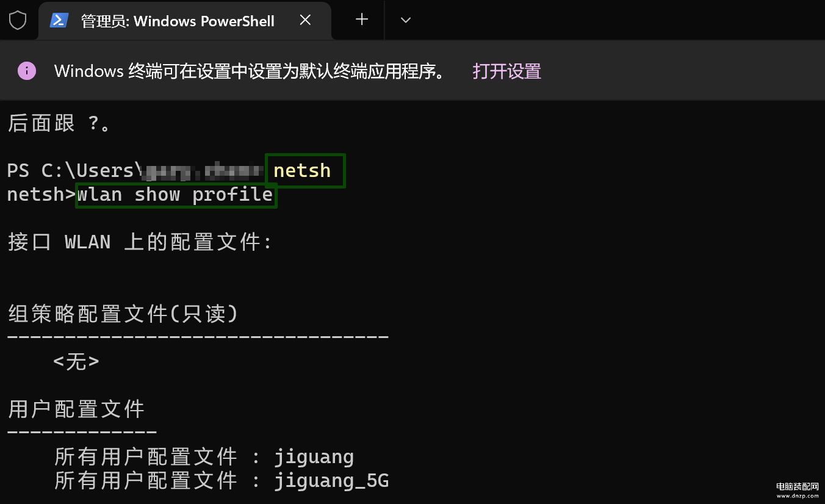Close the Windows PowerShell tab

pyautogui.click(x=306, y=20)
